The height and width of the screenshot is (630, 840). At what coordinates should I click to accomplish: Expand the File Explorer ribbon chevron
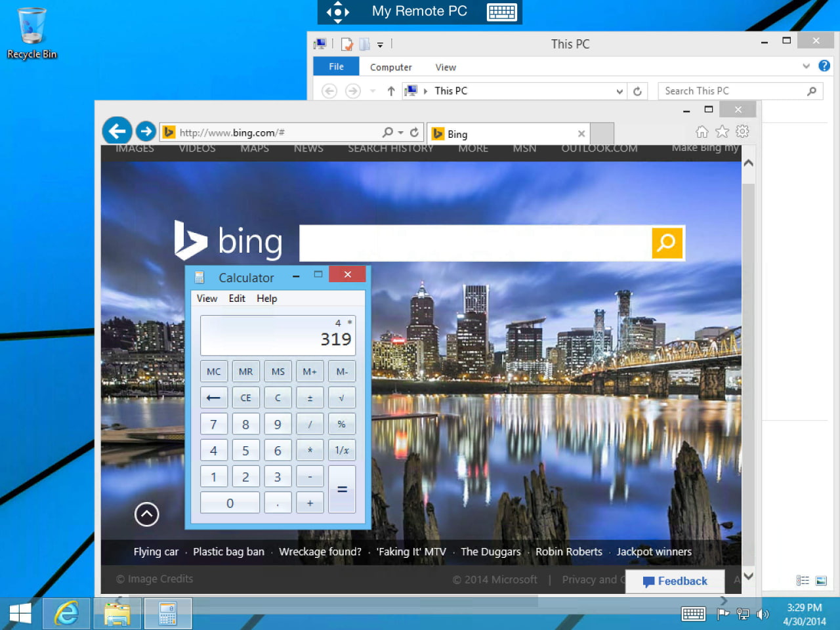(x=806, y=66)
